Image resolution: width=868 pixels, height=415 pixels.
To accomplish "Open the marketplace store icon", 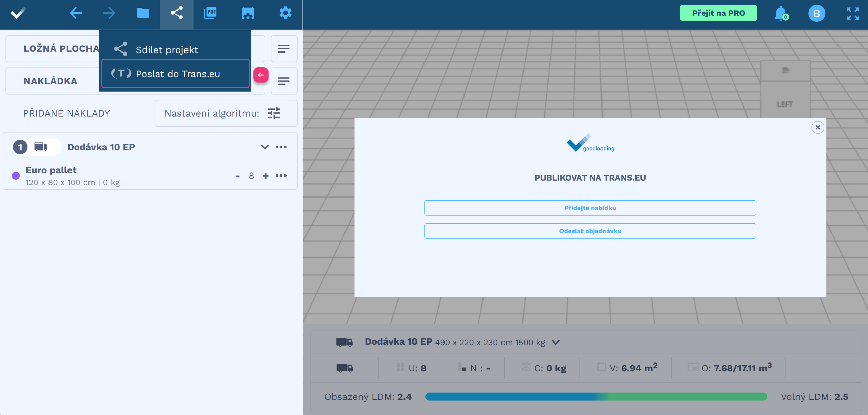I will tap(248, 13).
